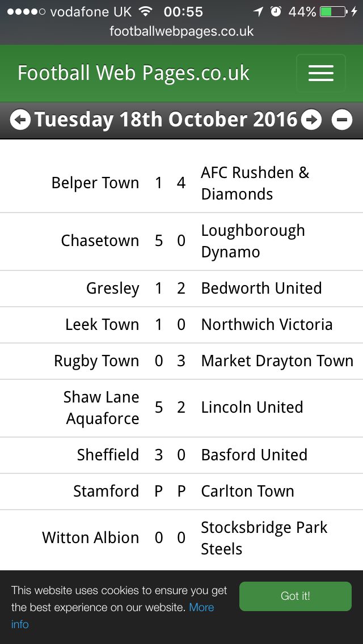Viewport: 363px width, 644px height.
Task: Select Tuesday 18th October 2016 date heading
Action: [166, 120]
